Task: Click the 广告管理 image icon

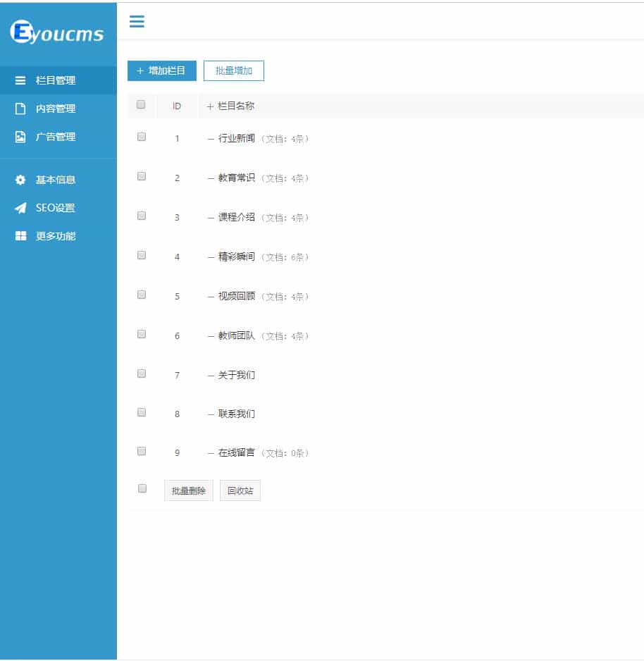Action: 20,137
